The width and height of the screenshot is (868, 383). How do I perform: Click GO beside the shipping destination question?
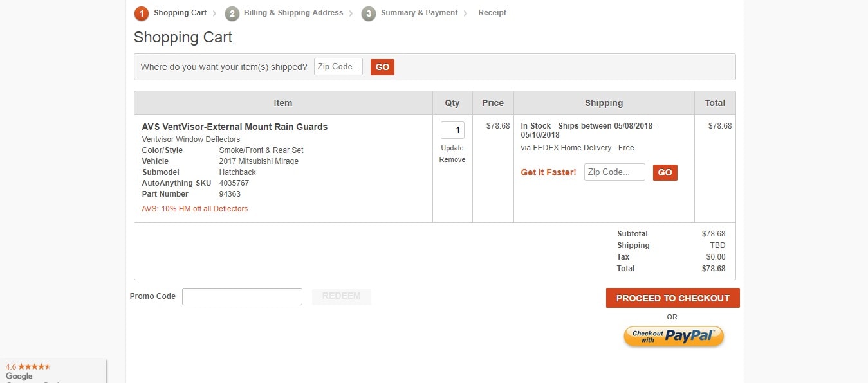click(x=382, y=67)
